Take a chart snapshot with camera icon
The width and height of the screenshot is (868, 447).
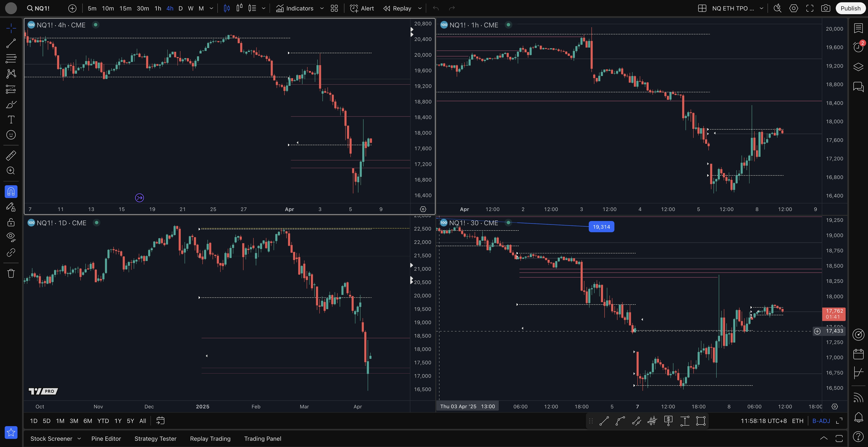pyautogui.click(x=826, y=8)
